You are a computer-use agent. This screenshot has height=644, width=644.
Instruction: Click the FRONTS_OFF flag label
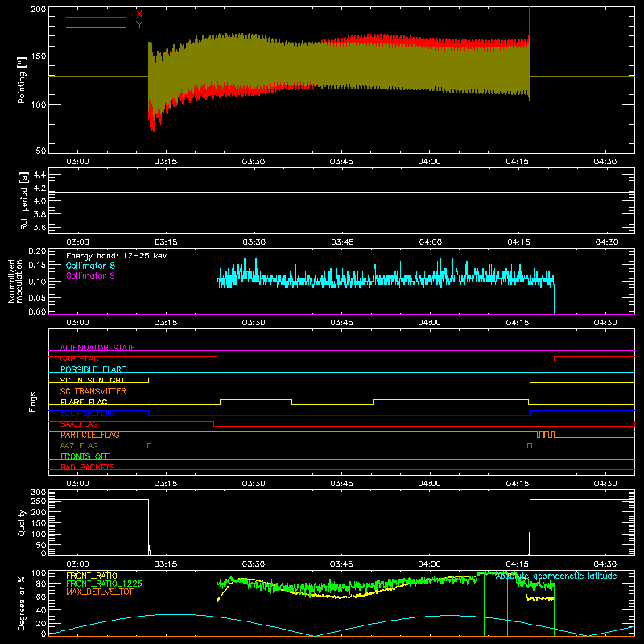[85, 456]
